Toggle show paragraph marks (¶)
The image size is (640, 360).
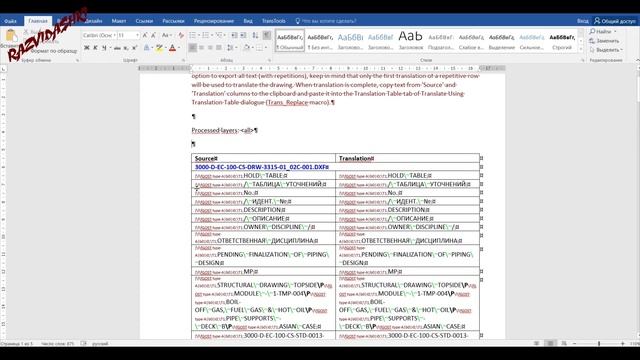tap(267, 36)
